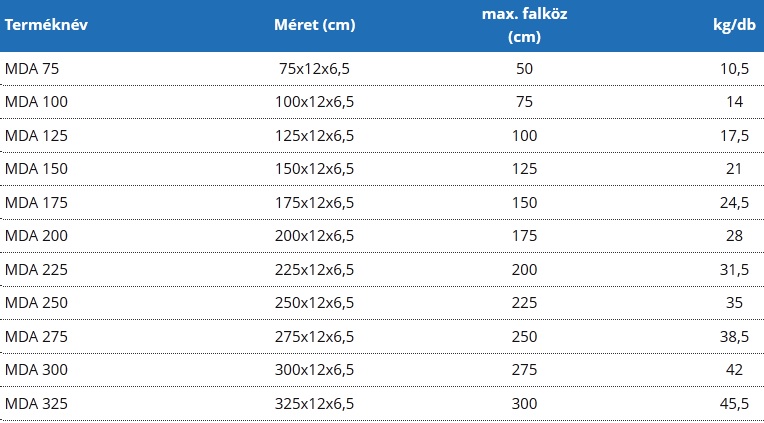764x423 pixels.
Task: Select the MDA 250 product name
Action: pyautogui.click(x=36, y=303)
